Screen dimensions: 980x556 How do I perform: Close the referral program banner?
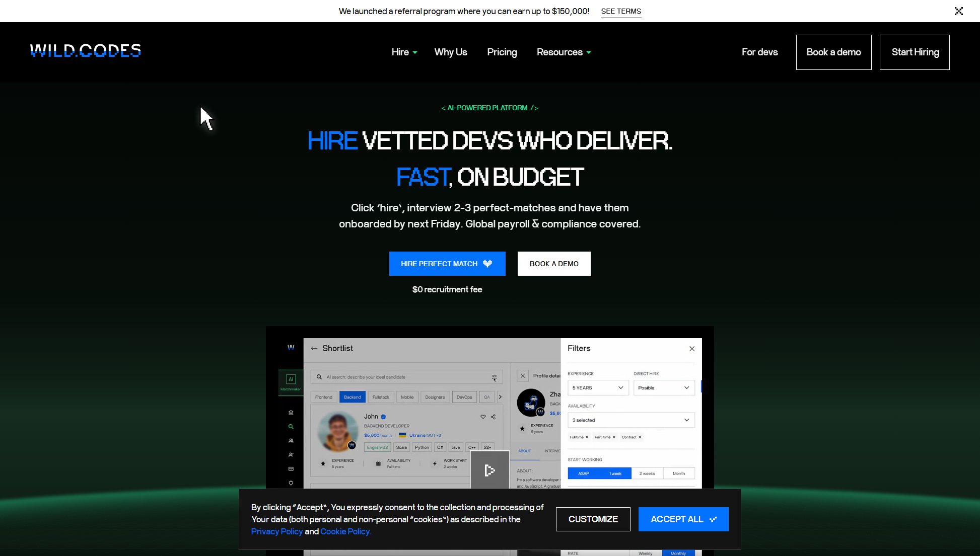[958, 11]
